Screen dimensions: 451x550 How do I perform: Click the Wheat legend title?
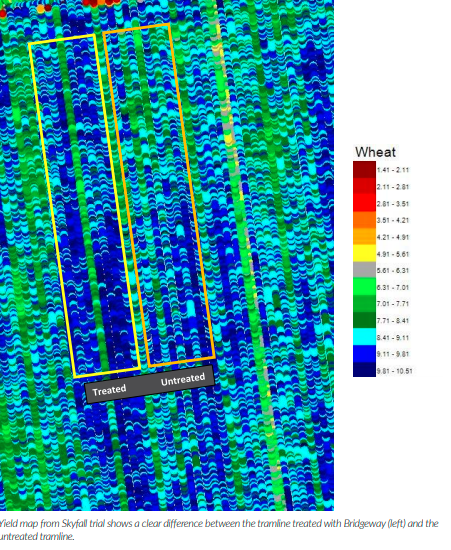[x=375, y=152]
